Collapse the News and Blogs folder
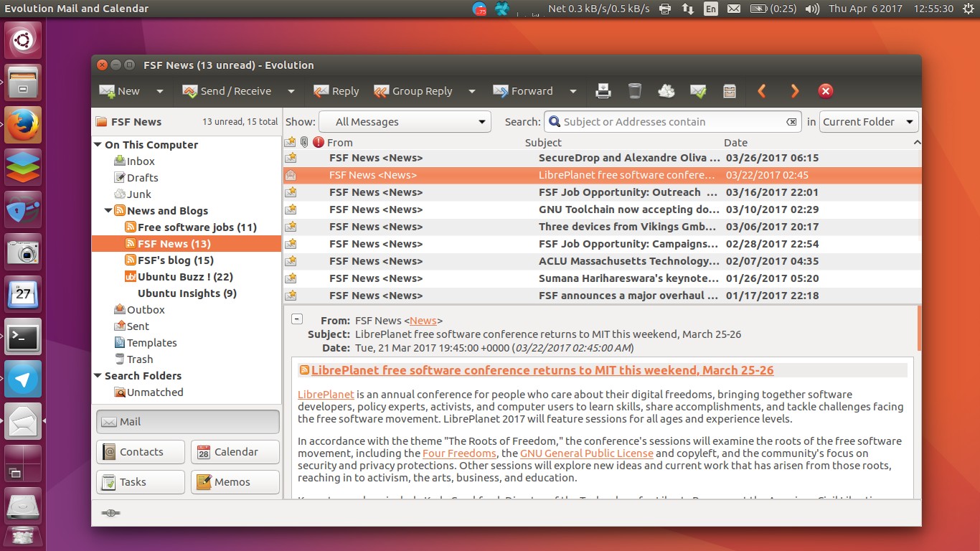 (108, 211)
